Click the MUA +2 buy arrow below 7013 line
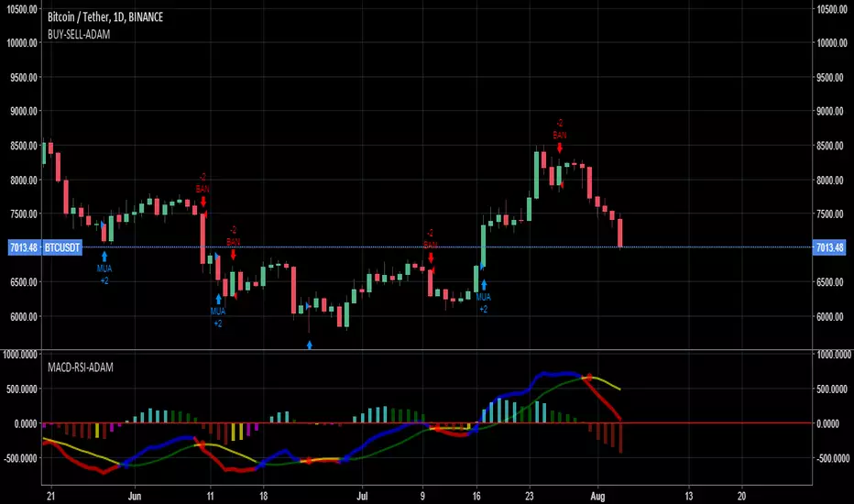Screen dimensions: 854x504 tap(104, 257)
